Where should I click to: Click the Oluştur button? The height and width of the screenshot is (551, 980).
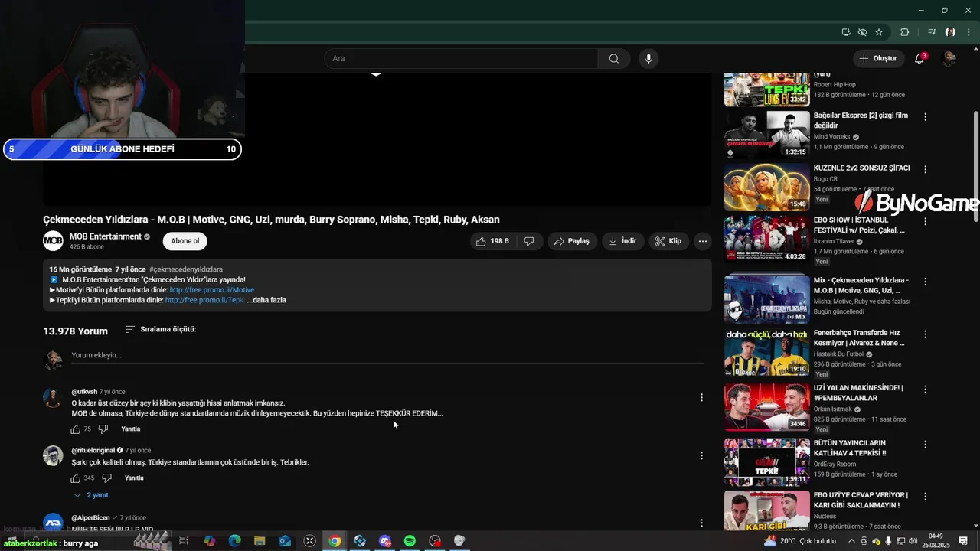point(877,59)
